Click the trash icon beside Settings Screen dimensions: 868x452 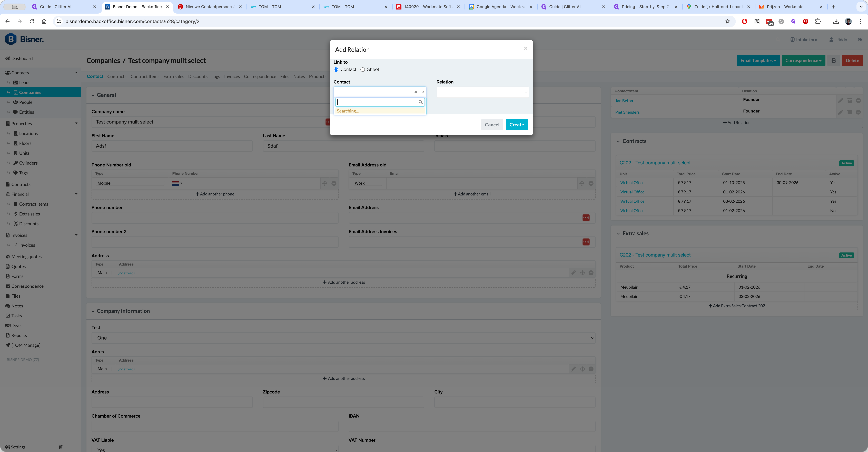61,447
